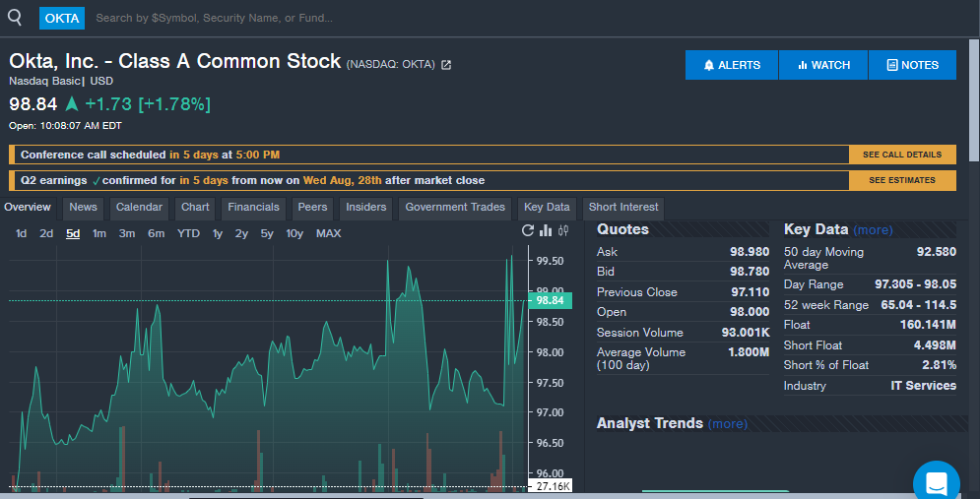Set chart range to 5y
The height and width of the screenshot is (499, 980).
pos(267,233)
